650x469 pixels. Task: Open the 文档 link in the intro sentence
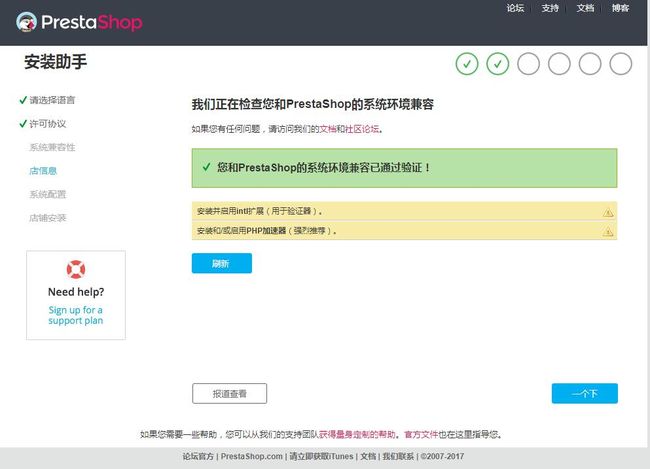tap(327, 129)
